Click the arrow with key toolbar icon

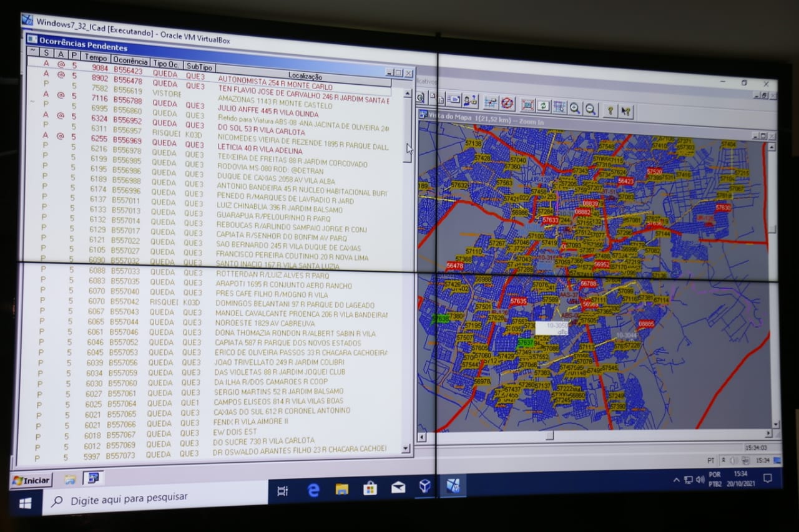pyautogui.click(x=626, y=112)
